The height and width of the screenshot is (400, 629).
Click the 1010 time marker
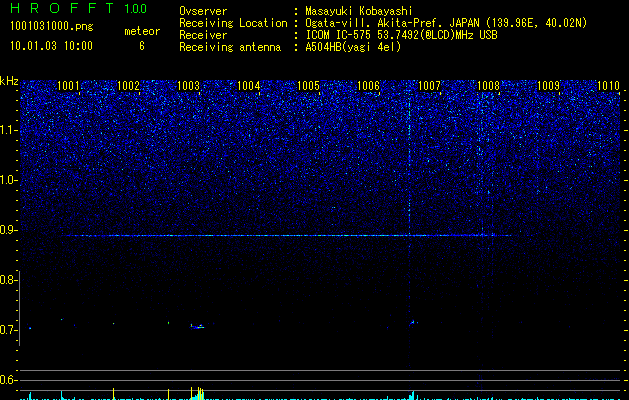click(609, 85)
